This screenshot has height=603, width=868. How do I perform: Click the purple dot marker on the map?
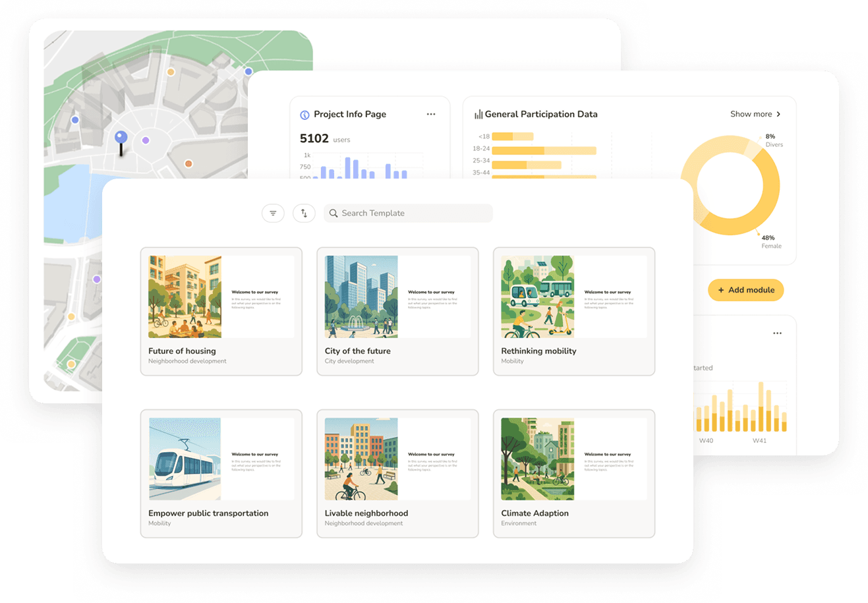click(144, 140)
